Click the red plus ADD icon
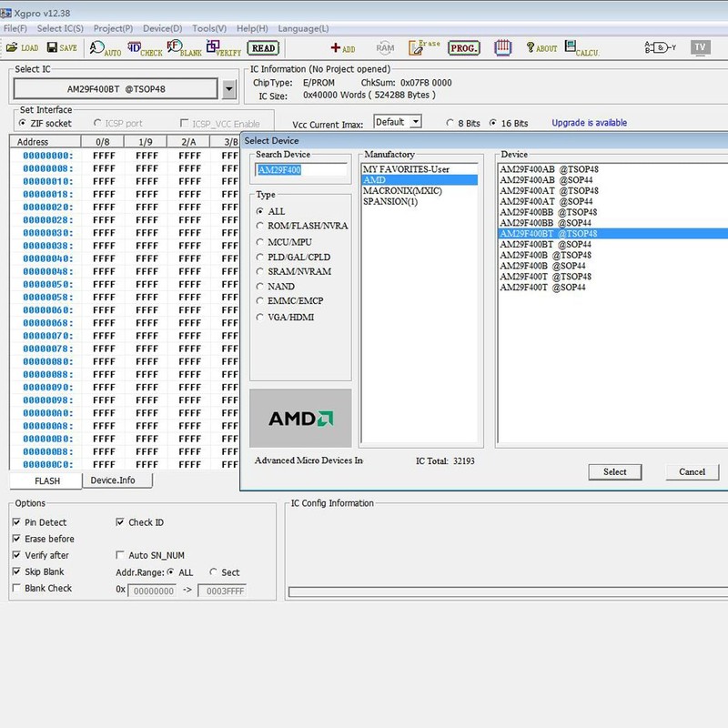This screenshot has height=728, width=728. click(x=343, y=48)
